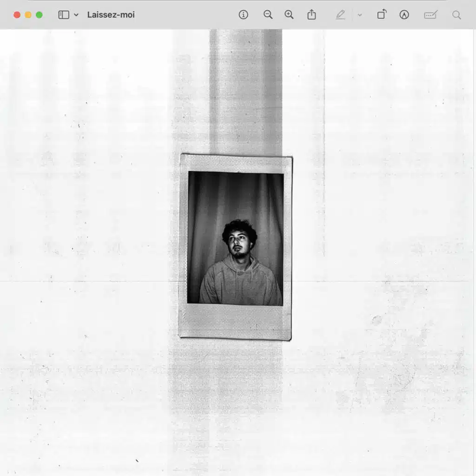Click the hoodie in the polaroid photo
476x476 pixels.
(x=239, y=284)
